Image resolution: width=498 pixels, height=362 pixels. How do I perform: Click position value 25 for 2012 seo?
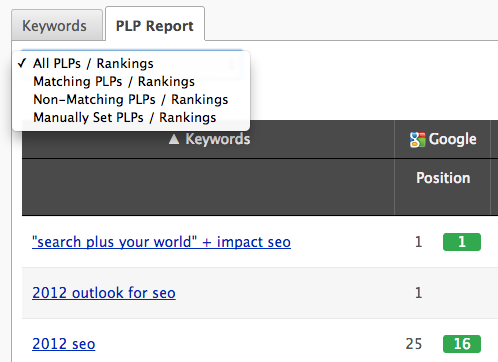[x=414, y=344]
